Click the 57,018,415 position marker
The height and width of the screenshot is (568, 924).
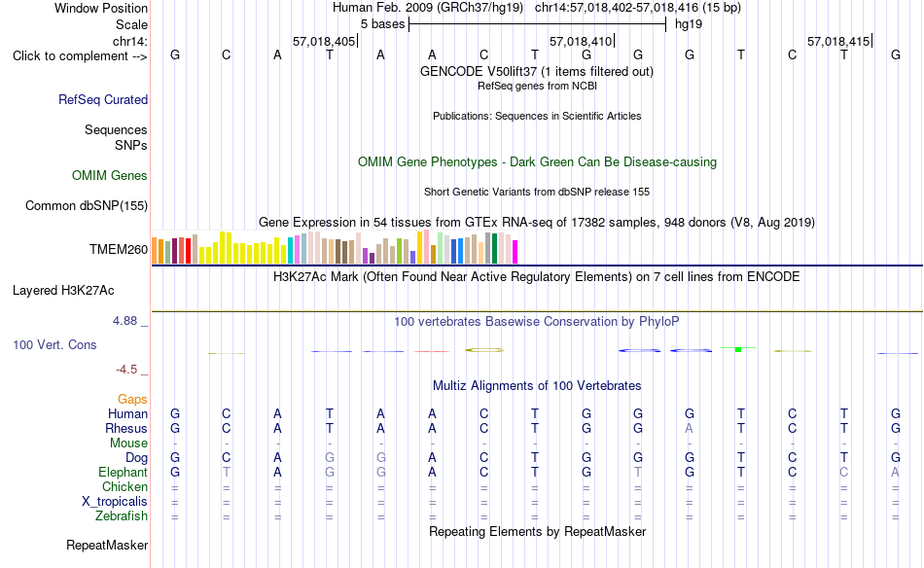click(x=838, y=41)
